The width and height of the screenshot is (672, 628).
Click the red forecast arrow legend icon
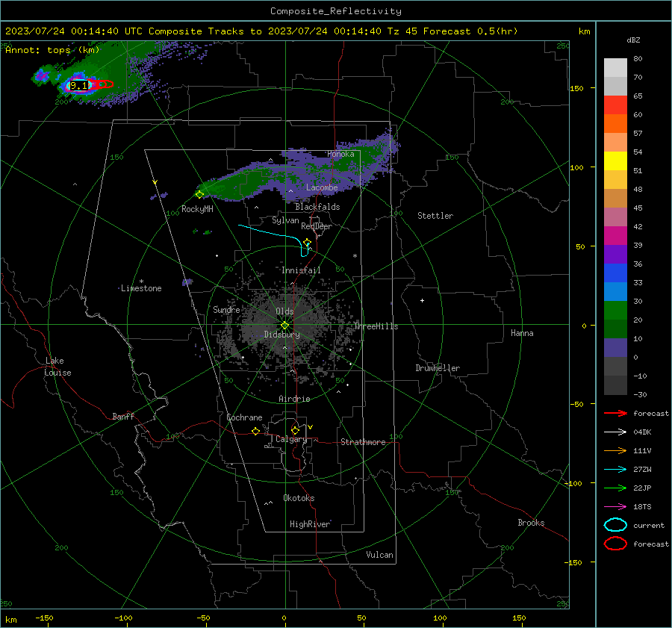(x=615, y=413)
